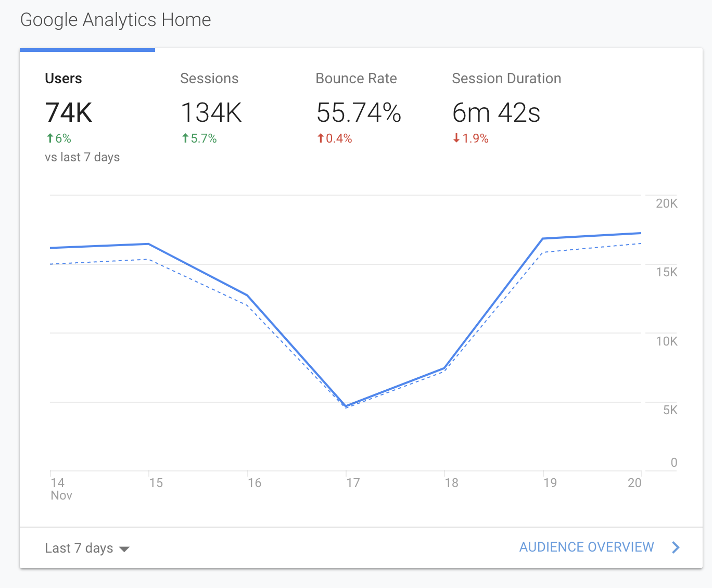
Task: Click the red up arrow beside 0.4%
Action: click(x=321, y=138)
